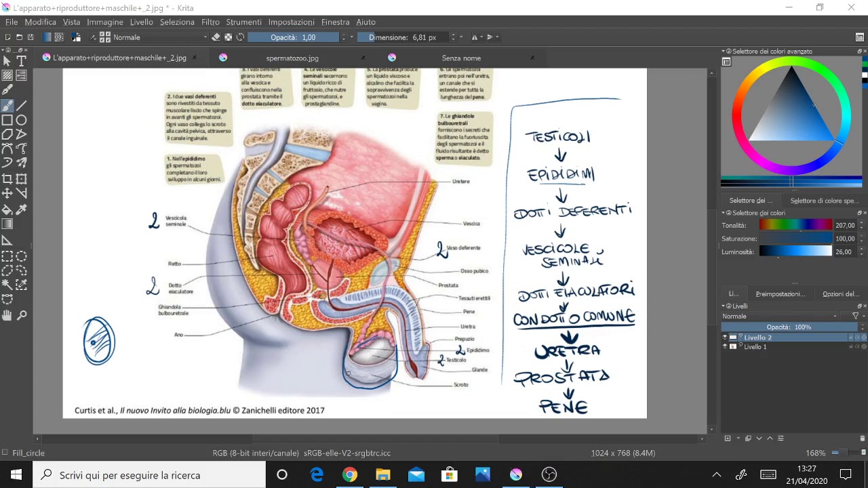The width and height of the screenshot is (868, 488).
Task: Switch to the Senza nome document tab
Action: point(461,58)
